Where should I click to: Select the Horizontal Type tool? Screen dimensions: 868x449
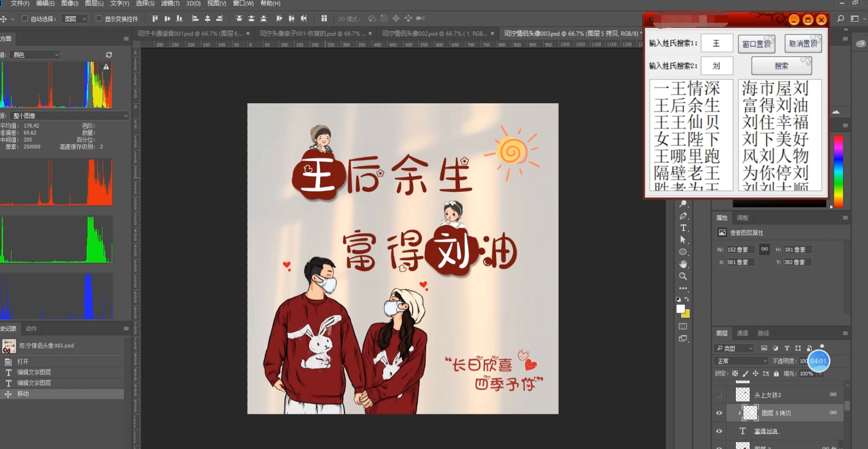[x=683, y=228]
